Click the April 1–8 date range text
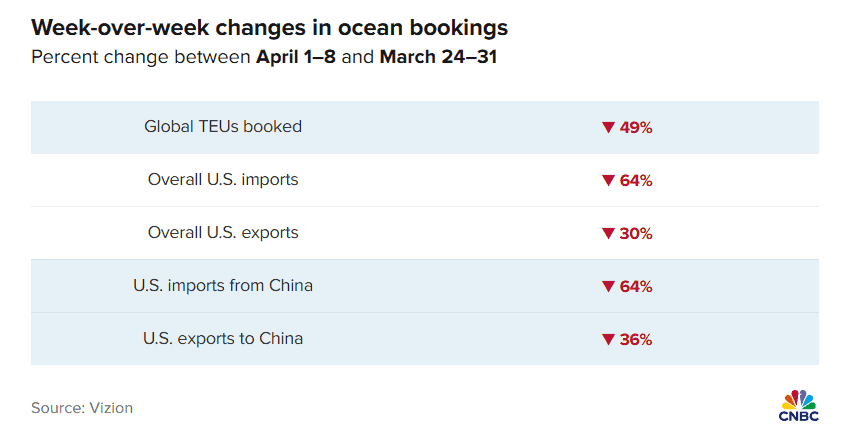Image resolution: width=842 pixels, height=448 pixels. (x=296, y=57)
